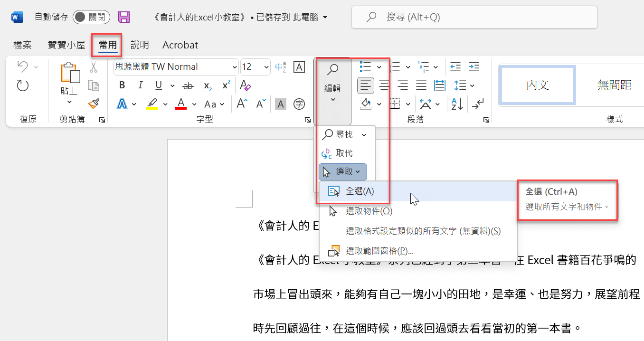This screenshot has width=644, height=341.
Task: Toggle Italic formatting
Action: click(x=140, y=85)
